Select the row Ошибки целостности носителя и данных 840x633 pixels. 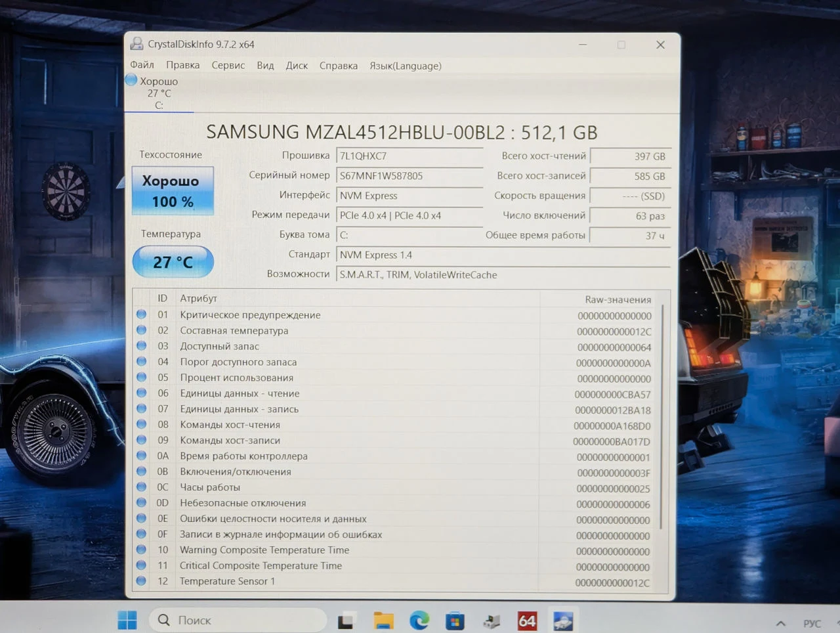[395, 519]
